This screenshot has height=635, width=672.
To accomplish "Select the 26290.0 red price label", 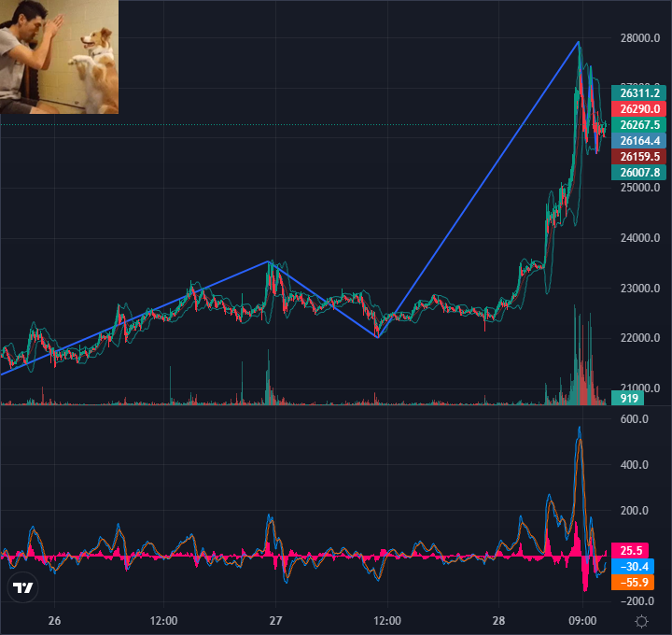I will (x=638, y=109).
